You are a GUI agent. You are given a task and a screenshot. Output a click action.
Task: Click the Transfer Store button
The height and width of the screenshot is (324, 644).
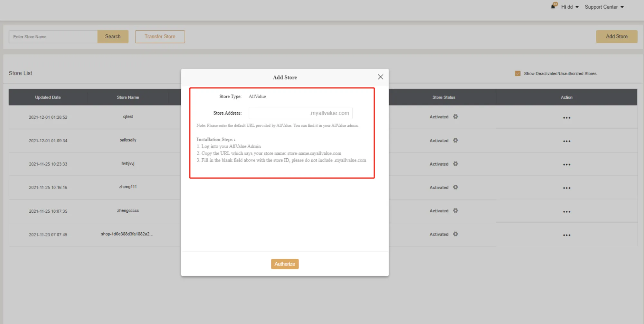(x=160, y=37)
